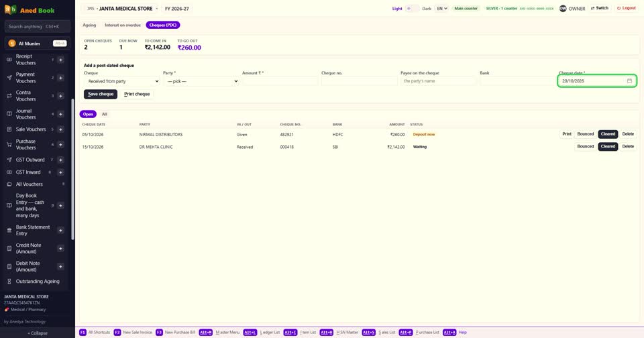
Task: Expand the JANTA MEDICAL STORE company selector
Action: 121,9
